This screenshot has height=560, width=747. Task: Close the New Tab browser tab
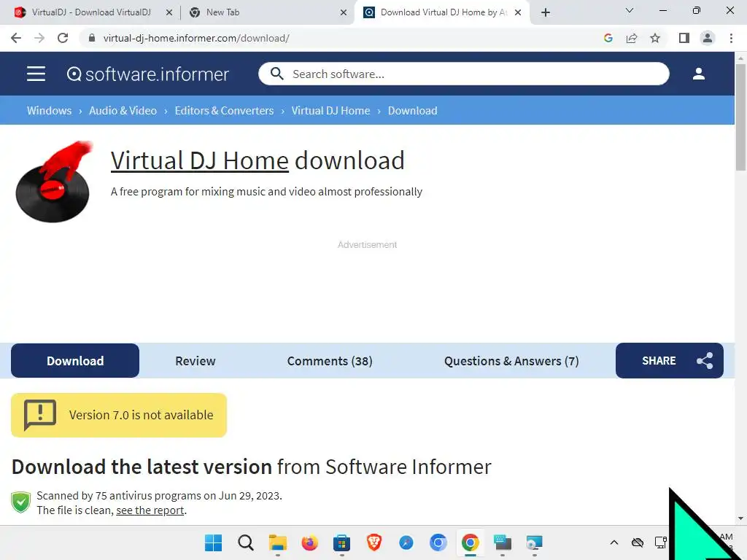pos(344,12)
